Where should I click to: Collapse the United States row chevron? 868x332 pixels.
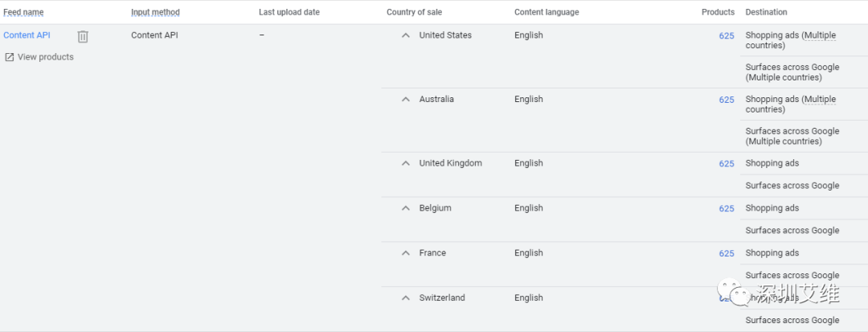click(406, 35)
